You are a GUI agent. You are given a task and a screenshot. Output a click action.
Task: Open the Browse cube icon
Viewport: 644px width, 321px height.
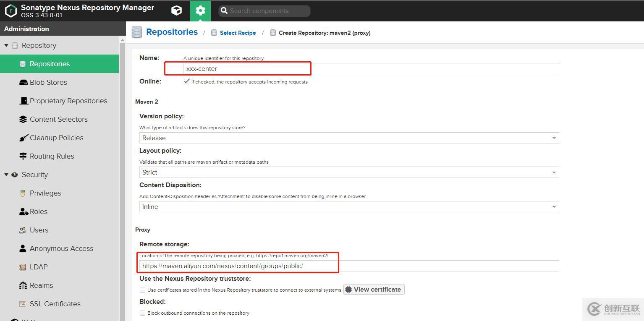[x=177, y=10]
